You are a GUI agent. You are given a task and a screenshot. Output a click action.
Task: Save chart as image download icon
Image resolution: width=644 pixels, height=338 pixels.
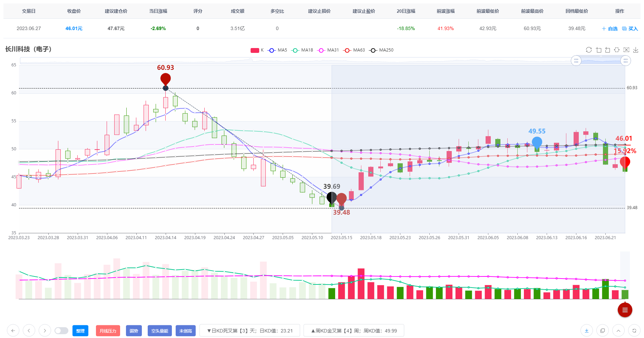click(x=636, y=50)
